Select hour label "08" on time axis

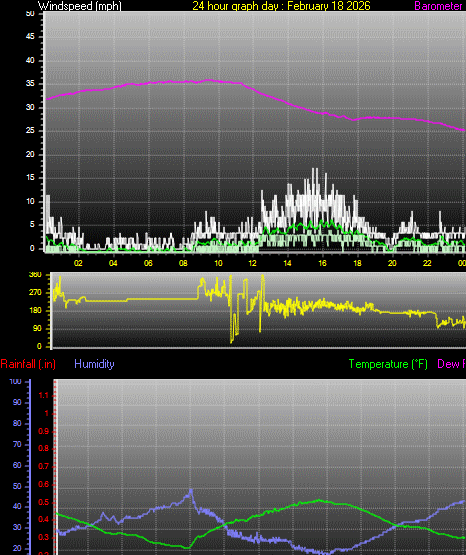(x=183, y=263)
